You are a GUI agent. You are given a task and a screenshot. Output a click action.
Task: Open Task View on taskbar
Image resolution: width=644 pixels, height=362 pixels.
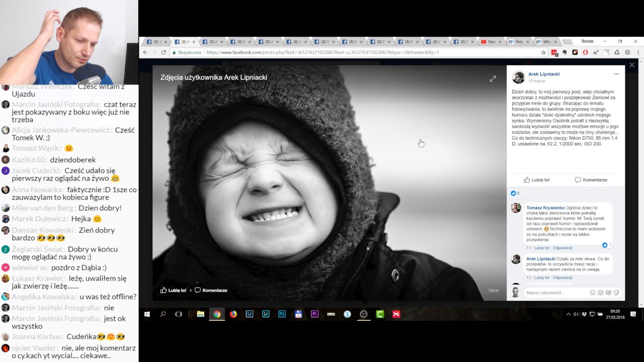(x=179, y=314)
